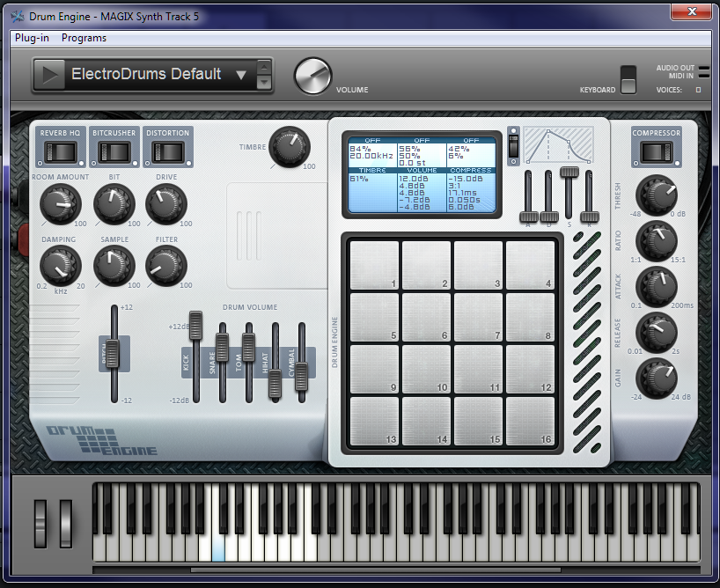Click the compressor RELEASE knob
The width and height of the screenshot is (720, 588).
656,333
